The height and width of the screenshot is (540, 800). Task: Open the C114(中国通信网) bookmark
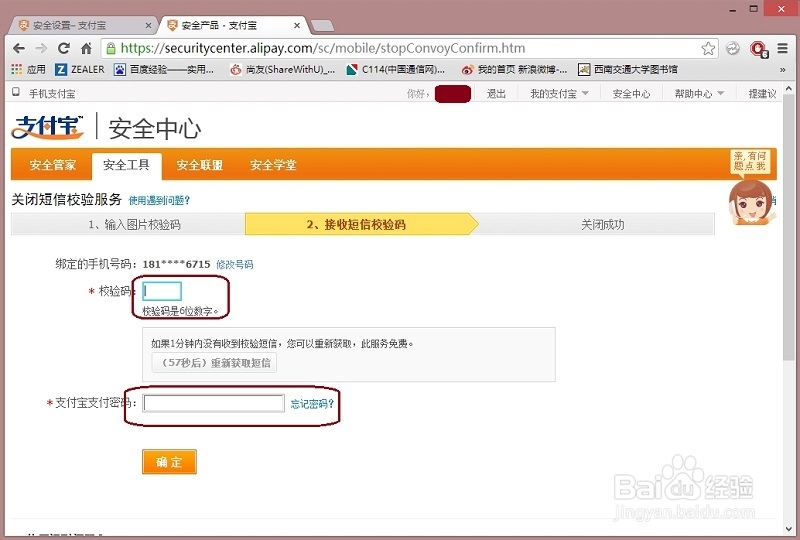coord(395,69)
